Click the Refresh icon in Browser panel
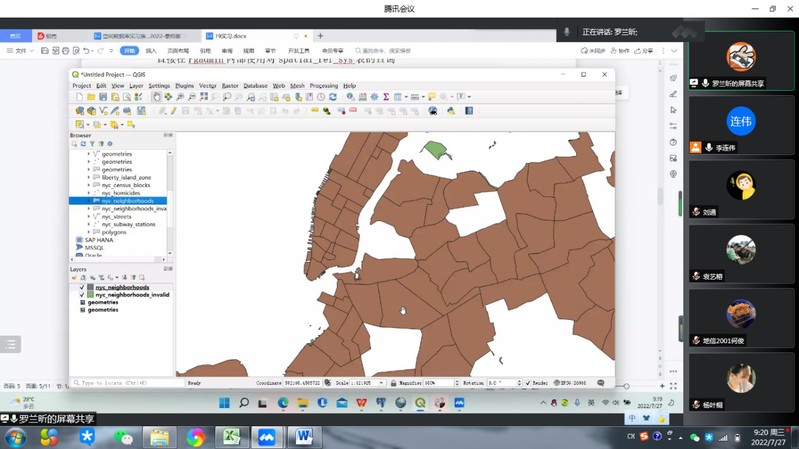The width and height of the screenshot is (799, 449). 83,144
